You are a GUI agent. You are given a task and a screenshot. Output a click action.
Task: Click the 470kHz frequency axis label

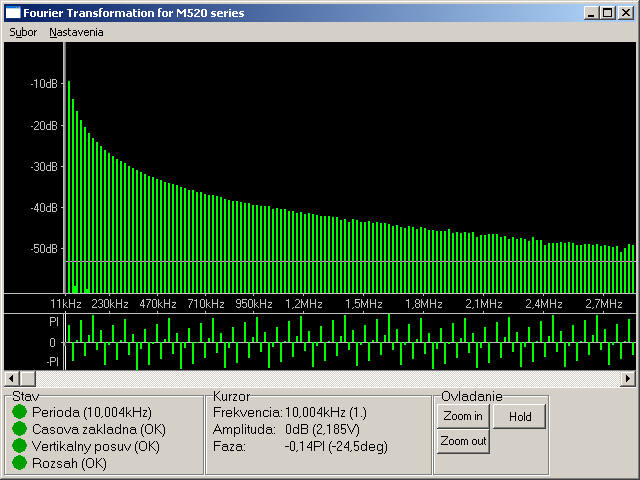(x=158, y=304)
